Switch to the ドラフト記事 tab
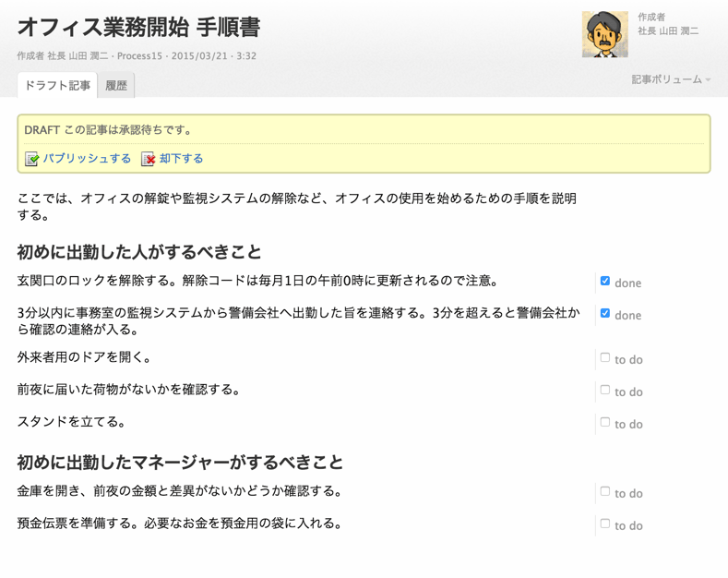 [57, 86]
